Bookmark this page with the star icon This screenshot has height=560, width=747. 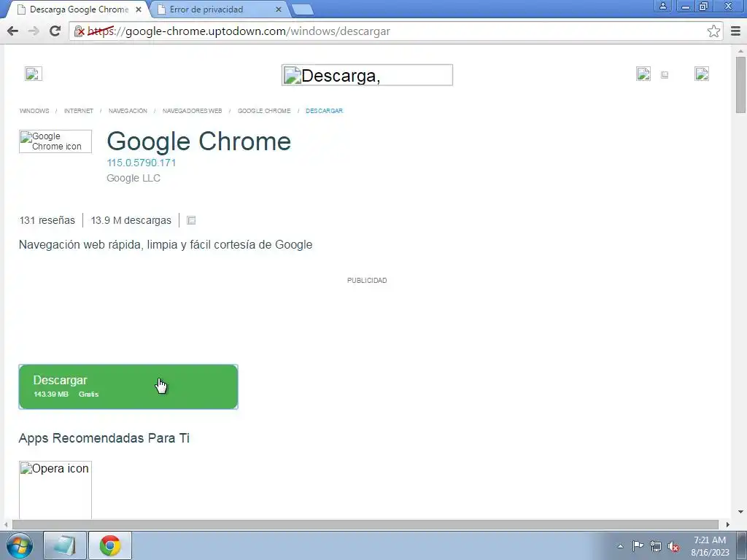point(713,31)
